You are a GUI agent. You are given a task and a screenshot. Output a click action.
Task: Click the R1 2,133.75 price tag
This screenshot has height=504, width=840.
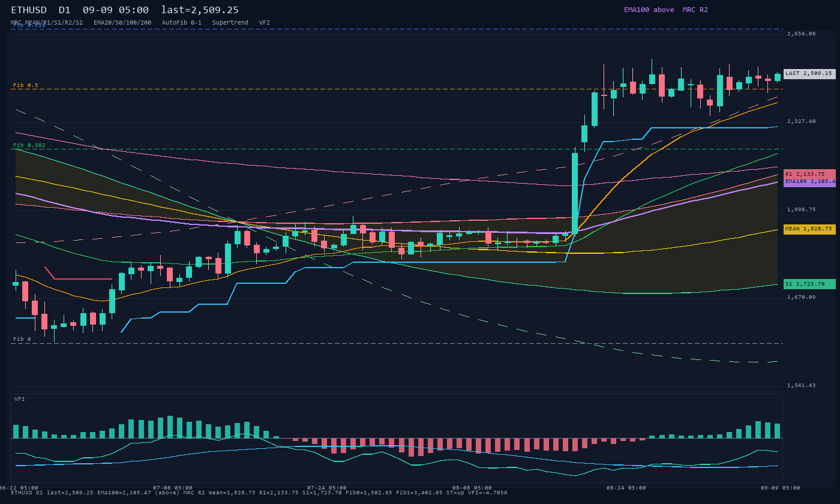(x=809, y=174)
